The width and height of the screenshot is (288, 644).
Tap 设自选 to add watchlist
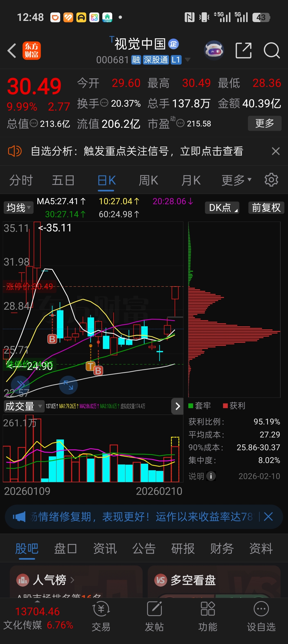tap(261, 617)
